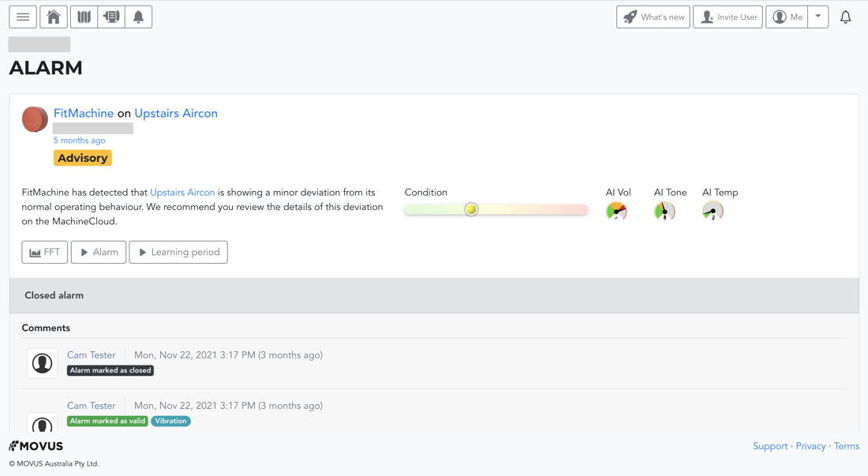Click the notifications bell at top right
Screen dimensions: 868x476
[x=845, y=17]
